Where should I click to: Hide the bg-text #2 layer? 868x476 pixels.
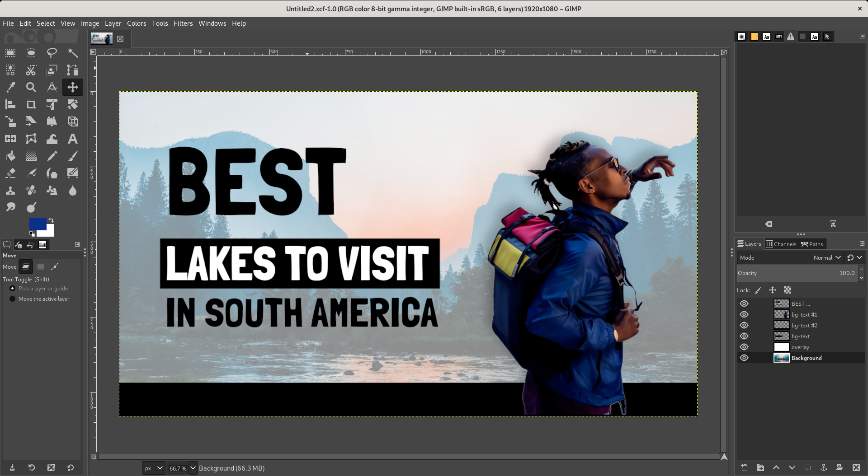[x=744, y=325]
